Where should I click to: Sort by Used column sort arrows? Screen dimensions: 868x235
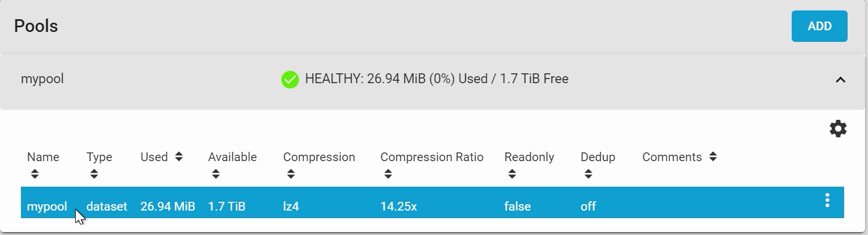pyautogui.click(x=179, y=156)
